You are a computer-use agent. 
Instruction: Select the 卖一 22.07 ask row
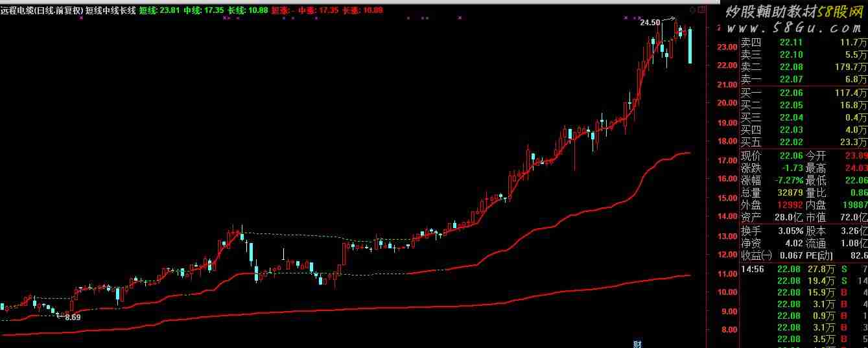point(804,79)
